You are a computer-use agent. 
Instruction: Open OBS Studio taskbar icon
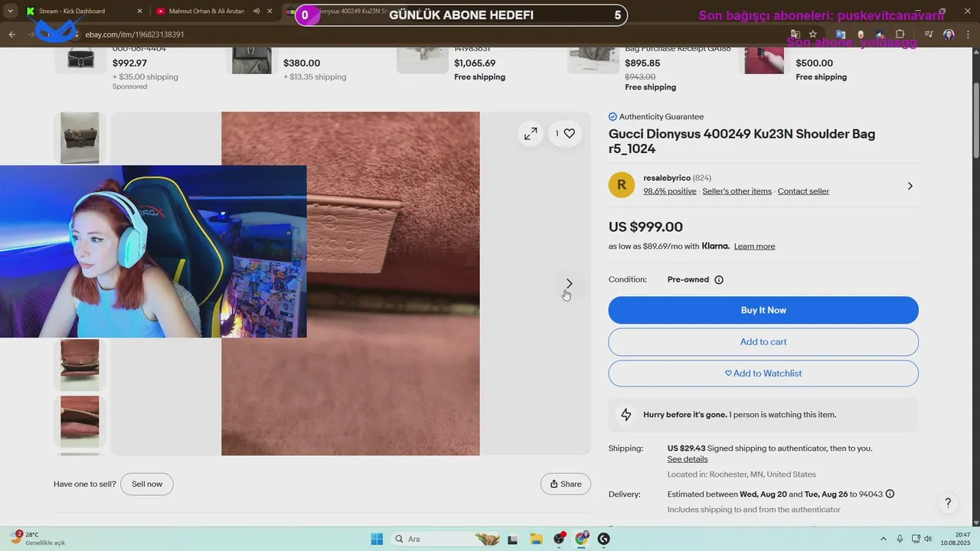click(560, 539)
